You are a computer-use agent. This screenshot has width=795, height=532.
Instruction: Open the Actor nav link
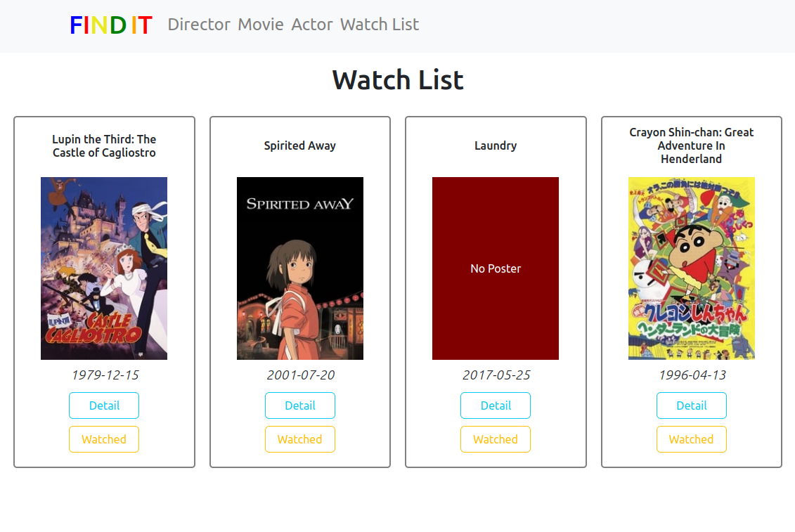[x=312, y=25]
